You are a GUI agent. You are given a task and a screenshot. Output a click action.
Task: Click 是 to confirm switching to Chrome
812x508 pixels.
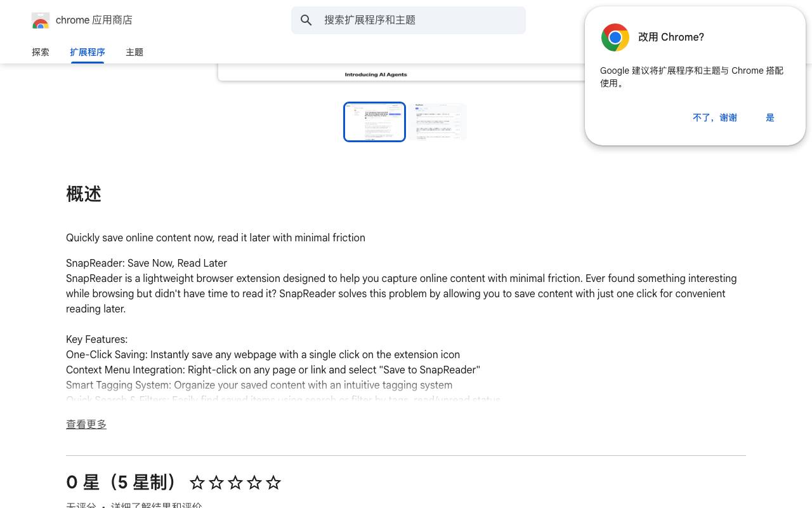(770, 117)
